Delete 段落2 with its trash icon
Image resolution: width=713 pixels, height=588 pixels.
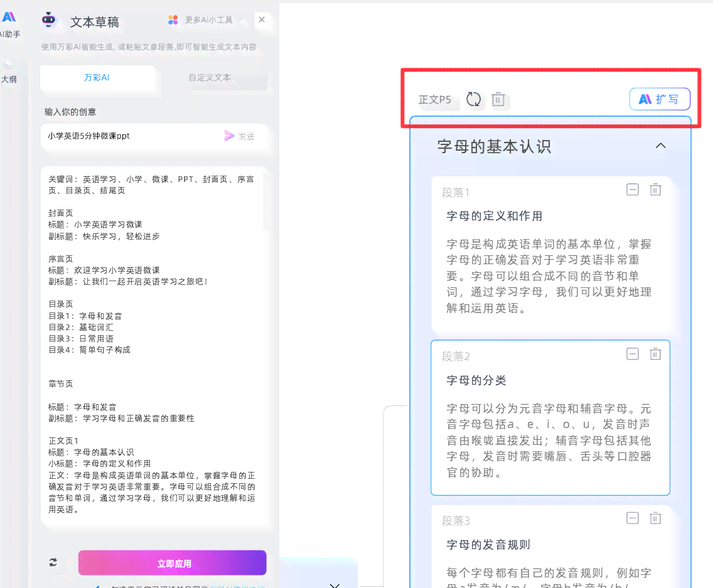655,354
